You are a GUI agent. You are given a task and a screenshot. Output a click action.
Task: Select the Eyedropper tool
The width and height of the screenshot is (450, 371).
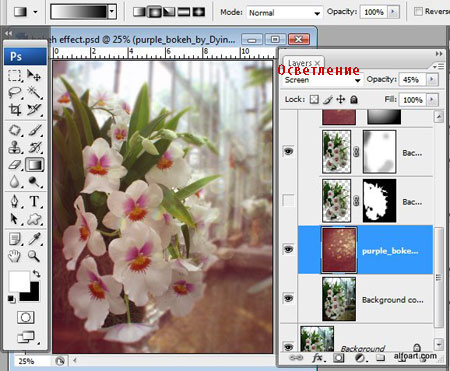[34, 239]
